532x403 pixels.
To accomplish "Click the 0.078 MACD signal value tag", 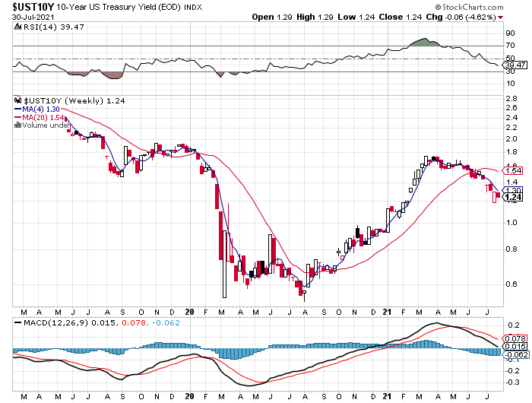I will tap(515, 338).
